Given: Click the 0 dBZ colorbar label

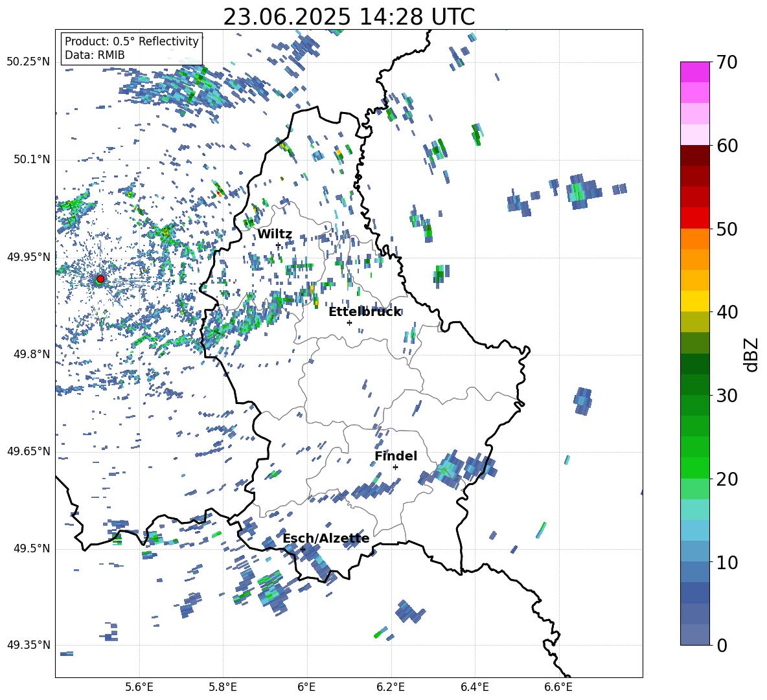Looking at the screenshot, I should pos(722,645).
